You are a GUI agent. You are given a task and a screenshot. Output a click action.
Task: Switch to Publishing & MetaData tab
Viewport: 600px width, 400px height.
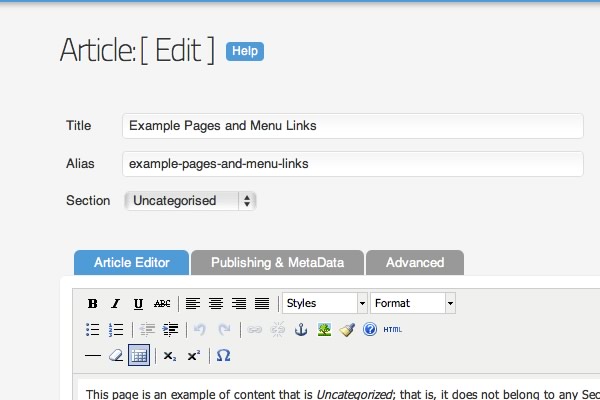[277, 263]
